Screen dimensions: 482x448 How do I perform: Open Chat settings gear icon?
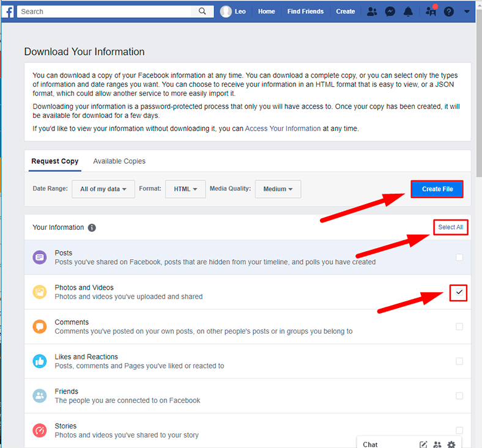[451, 444]
